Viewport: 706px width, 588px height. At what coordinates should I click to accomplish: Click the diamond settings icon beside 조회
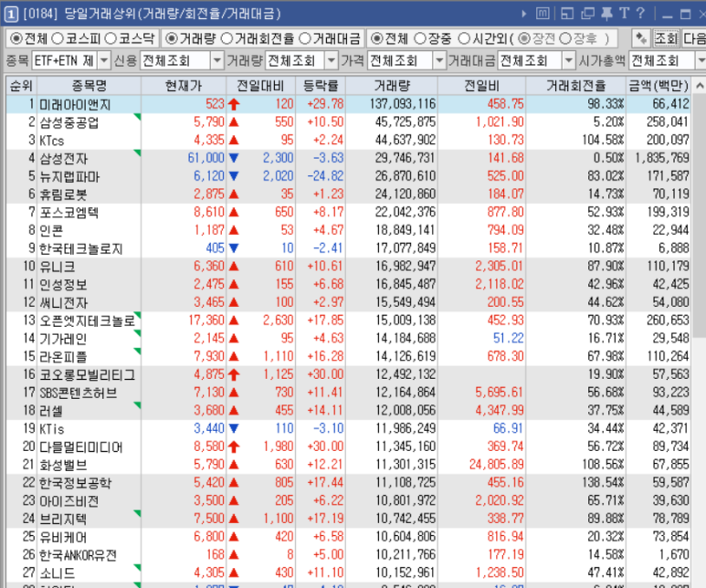click(641, 38)
